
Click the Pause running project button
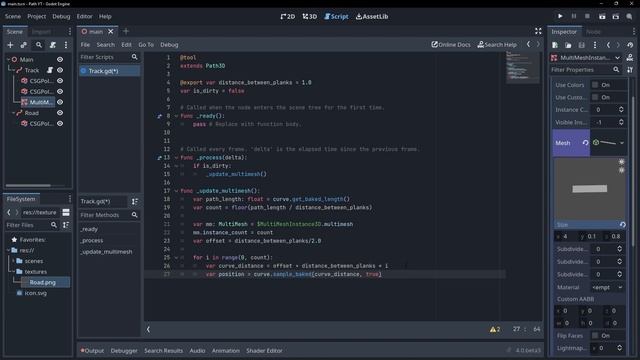pyautogui.click(x=574, y=16)
